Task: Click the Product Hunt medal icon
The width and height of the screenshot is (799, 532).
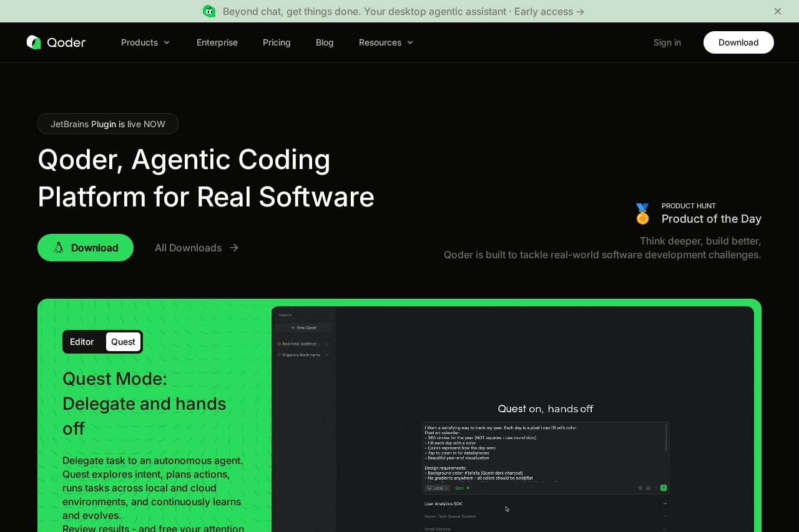Action: click(x=642, y=214)
